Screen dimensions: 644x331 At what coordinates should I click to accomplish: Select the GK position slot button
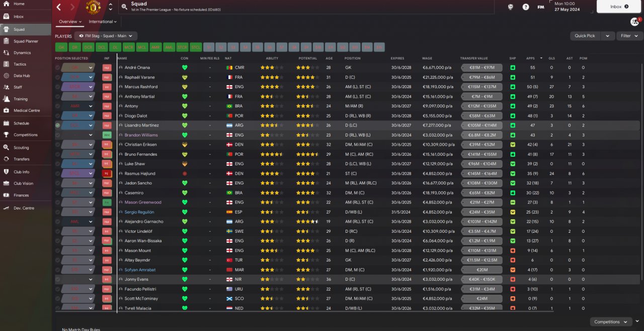62,47
